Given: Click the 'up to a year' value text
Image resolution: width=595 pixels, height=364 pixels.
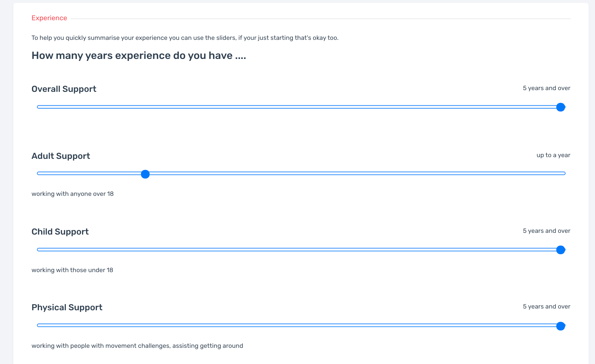Looking at the screenshot, I should pyautogui.click(x=553, y=155).
